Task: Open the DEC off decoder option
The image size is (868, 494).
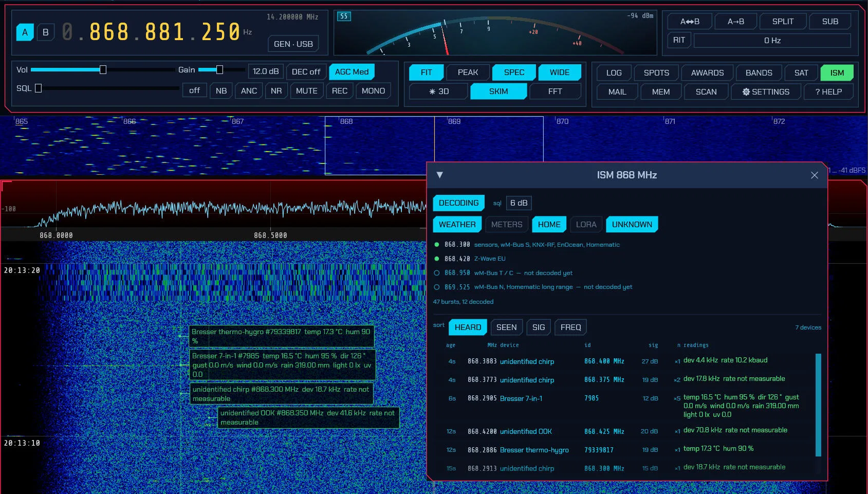Action: [306, 71]
